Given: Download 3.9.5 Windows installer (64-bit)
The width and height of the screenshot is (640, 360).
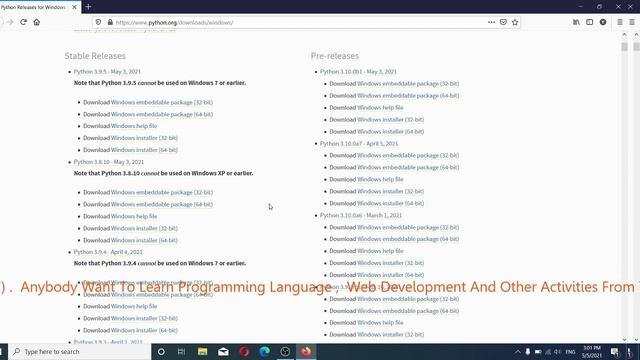Looking at the screenshot, I should tap(144, 150).
